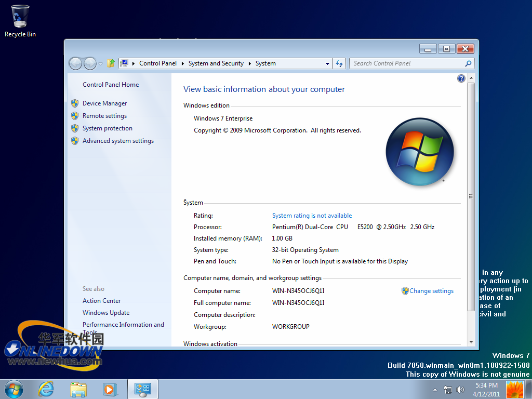The image size is (532, 399).
Task: Click System rating is not available link
Action: [x=312, y=216]
